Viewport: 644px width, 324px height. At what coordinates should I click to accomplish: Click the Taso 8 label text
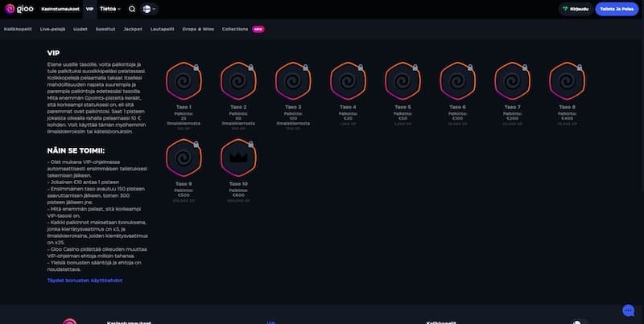point(568,107)
